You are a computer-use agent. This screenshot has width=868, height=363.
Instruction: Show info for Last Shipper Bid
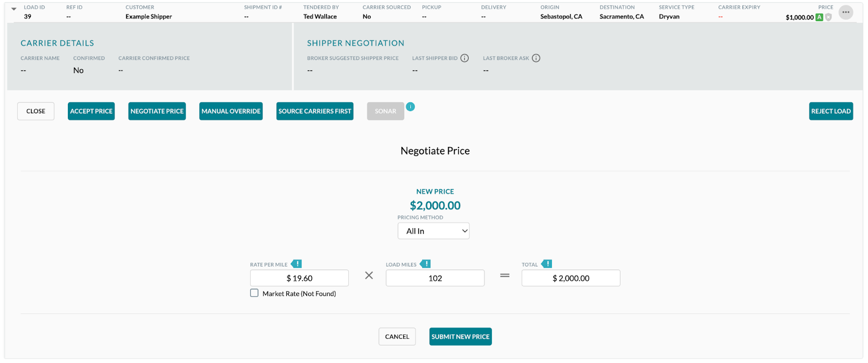click(464, 58)
